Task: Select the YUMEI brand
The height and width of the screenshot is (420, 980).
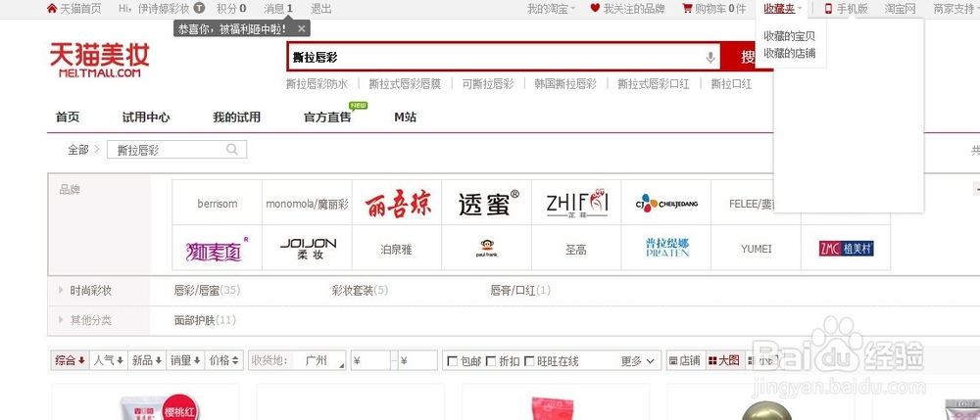Action: coord(757,249)
